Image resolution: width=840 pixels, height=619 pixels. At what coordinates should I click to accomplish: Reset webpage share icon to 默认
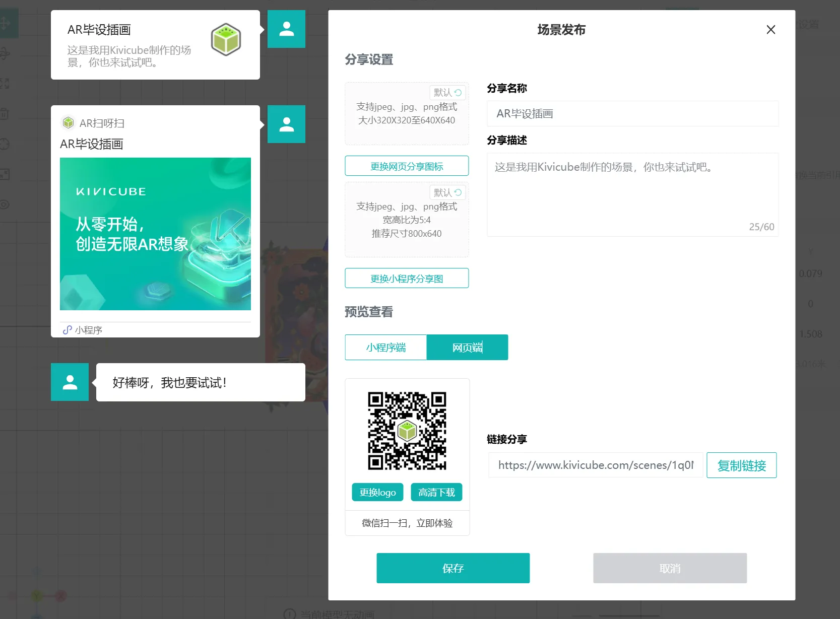click(447, 93)
